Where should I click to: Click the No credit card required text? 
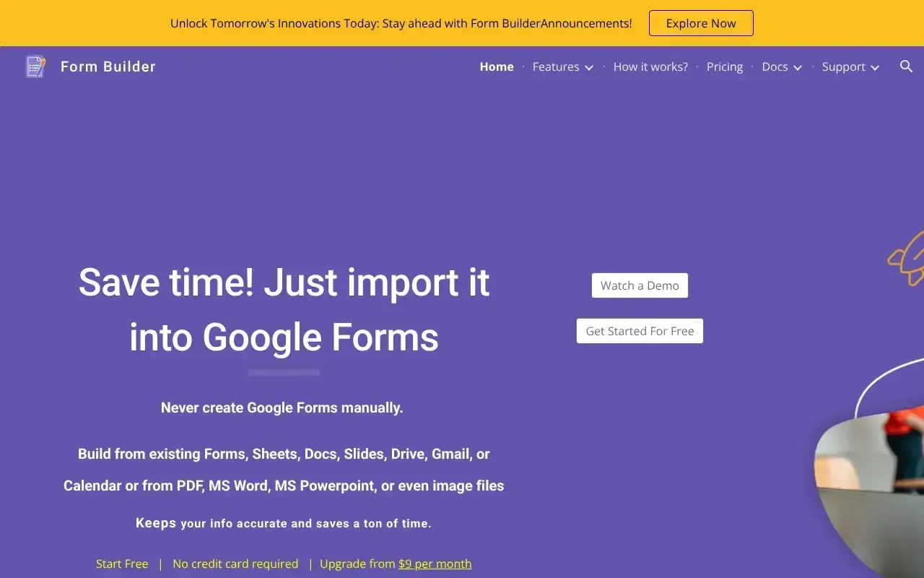click(235, 564)
